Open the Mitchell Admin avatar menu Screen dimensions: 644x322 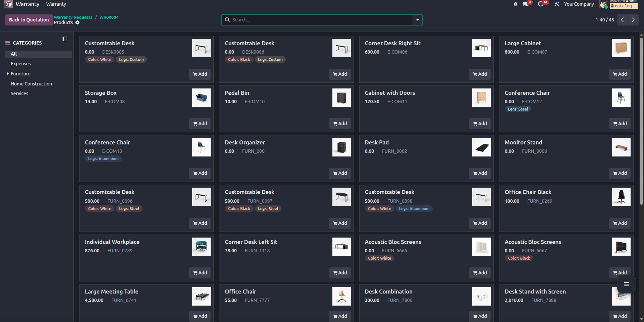pos(603,4)
